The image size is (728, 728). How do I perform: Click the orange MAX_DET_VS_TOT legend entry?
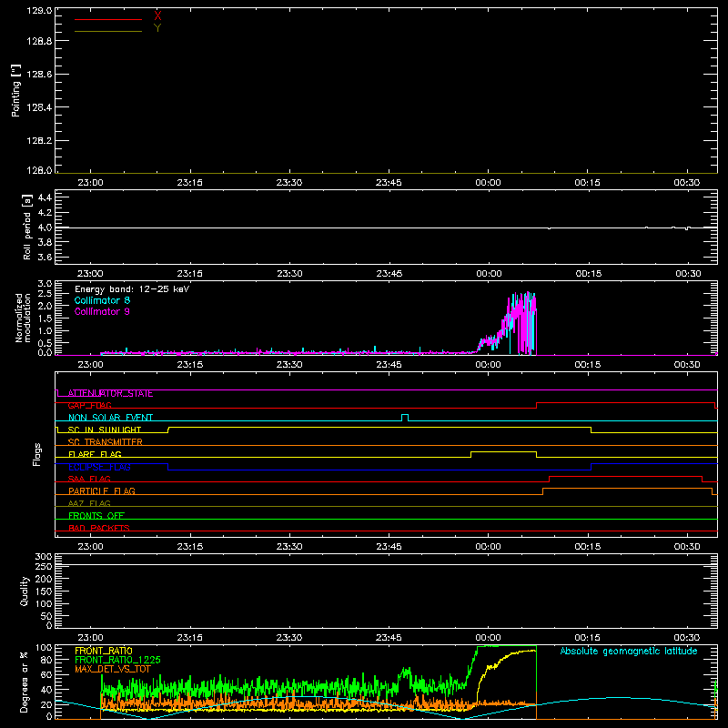[113, 669]
